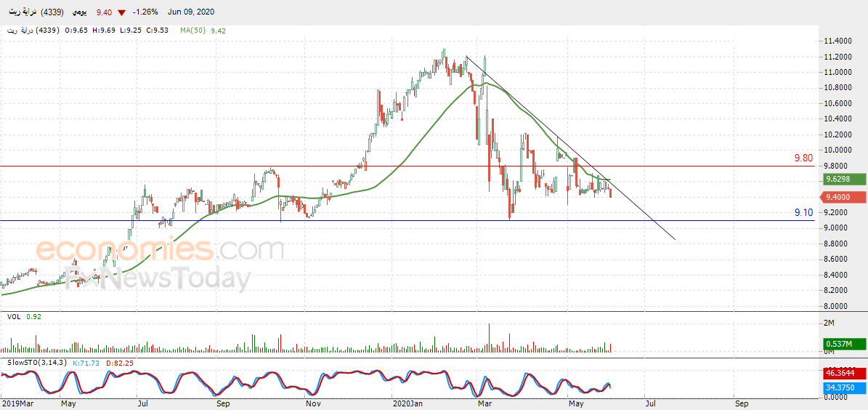
Task: Click the 2019Mar label on the time axis
Action: coord(17,404)
